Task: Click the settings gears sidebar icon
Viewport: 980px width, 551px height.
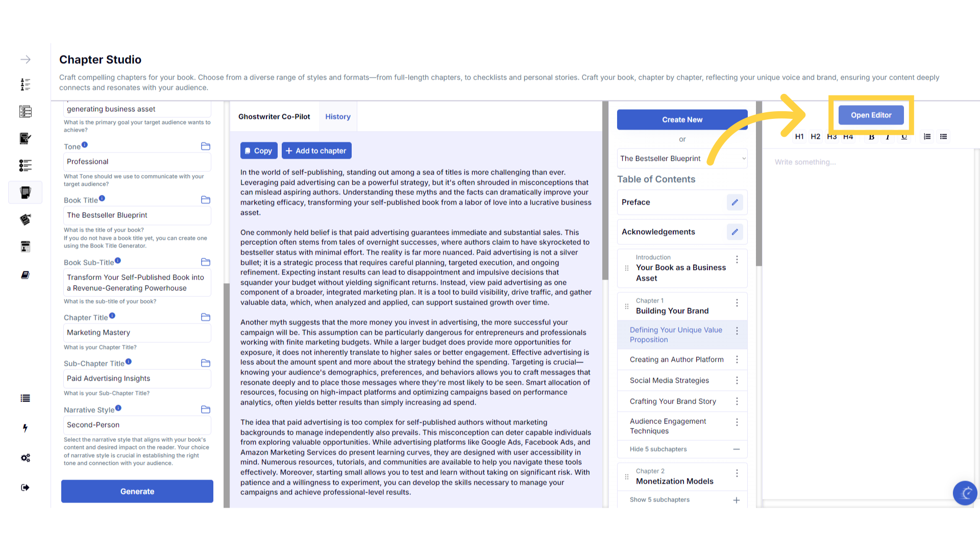Action: 26,458
